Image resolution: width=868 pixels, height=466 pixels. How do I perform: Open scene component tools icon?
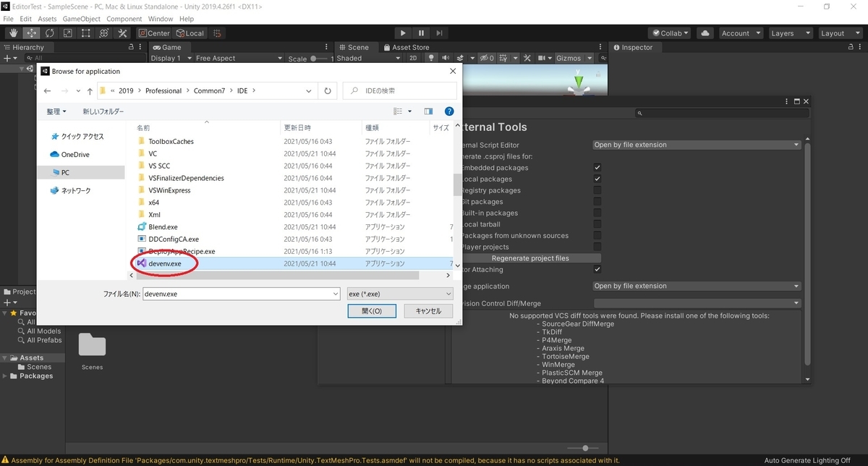click(527, 58)
